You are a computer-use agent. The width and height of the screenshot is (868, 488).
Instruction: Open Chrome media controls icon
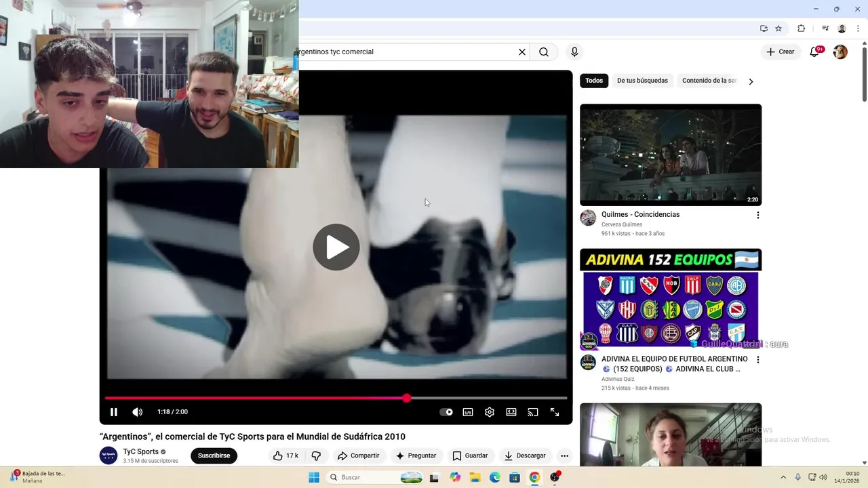tap(825, 28)
